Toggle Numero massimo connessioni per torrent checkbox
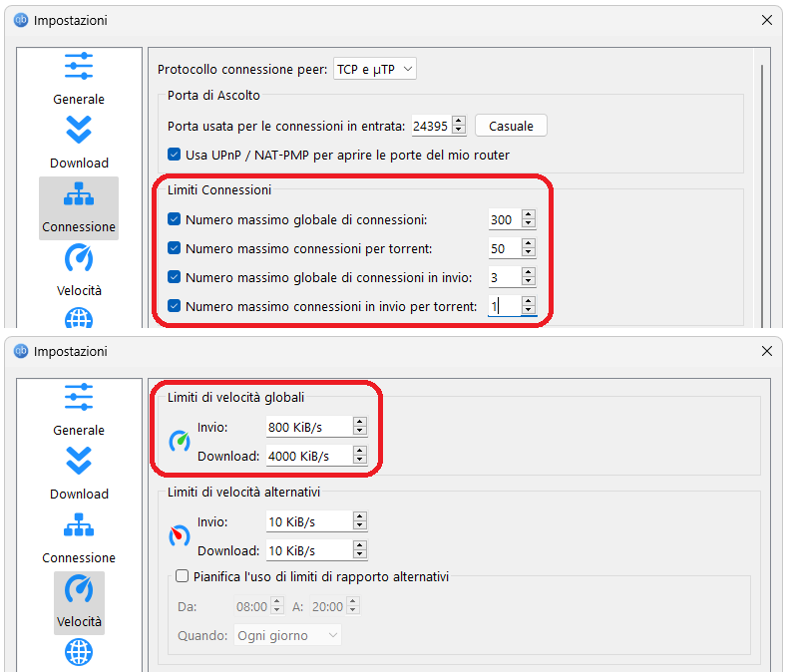 pyautogui.click(x=174, y=248)
